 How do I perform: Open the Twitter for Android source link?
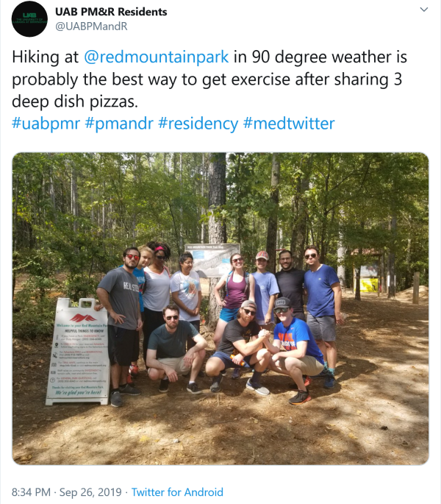(177, 492)
